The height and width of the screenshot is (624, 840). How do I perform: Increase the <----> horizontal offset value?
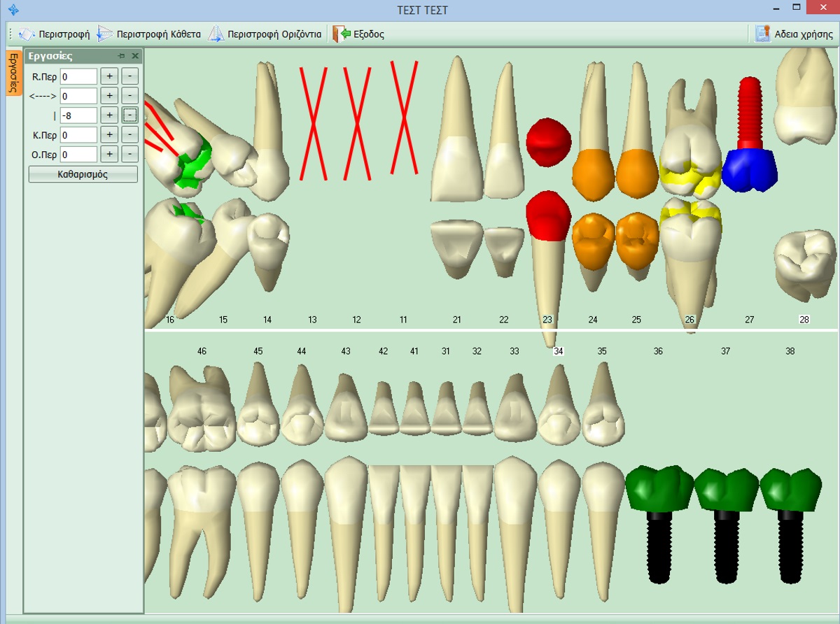[109, 96]
